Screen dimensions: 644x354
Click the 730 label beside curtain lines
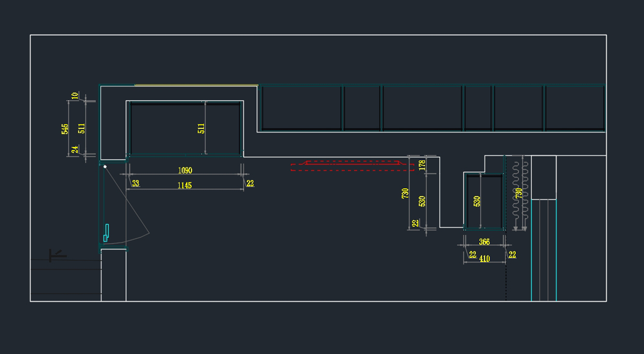point(518,194)
